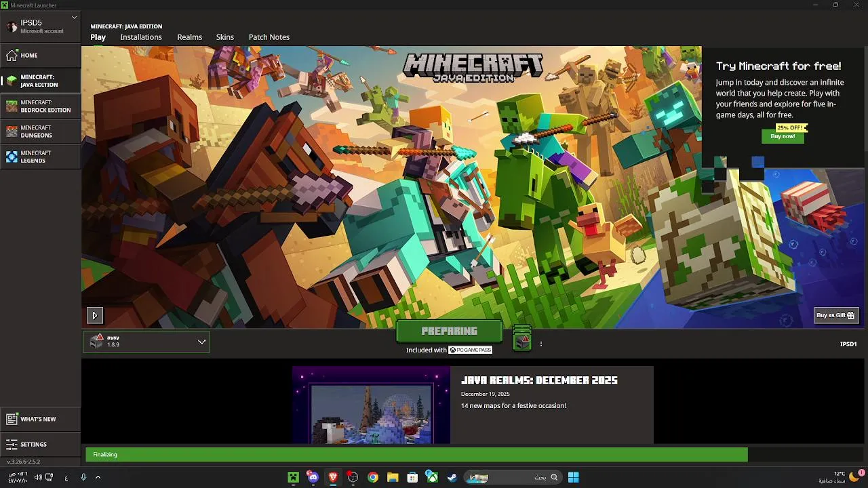Viewport: 868px width, 488px height.
Task: Click the microphone icon in system tray
Action: click(x=83, y=477)
